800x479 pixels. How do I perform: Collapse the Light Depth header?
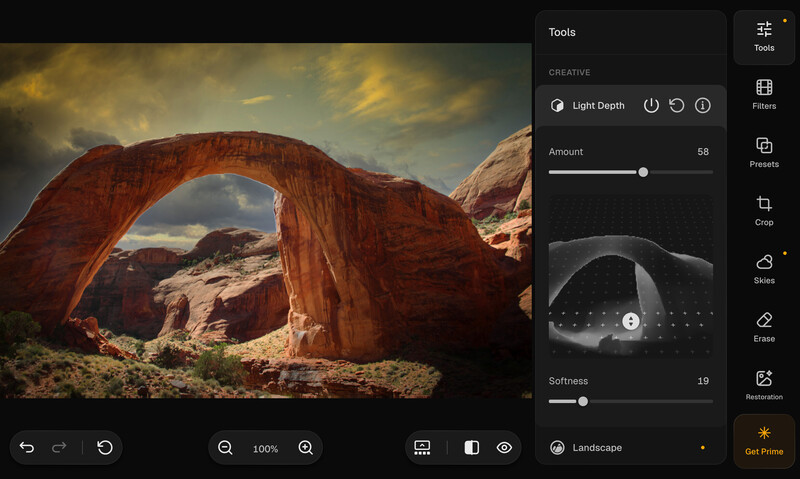pos(631,106)
